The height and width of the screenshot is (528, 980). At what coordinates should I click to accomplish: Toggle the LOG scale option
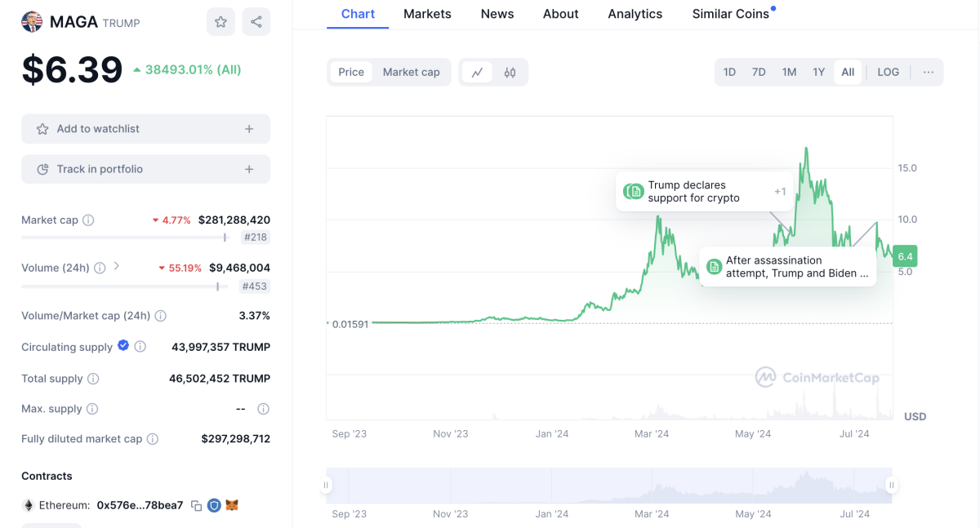pyautogui.click(x=888, y=72)
